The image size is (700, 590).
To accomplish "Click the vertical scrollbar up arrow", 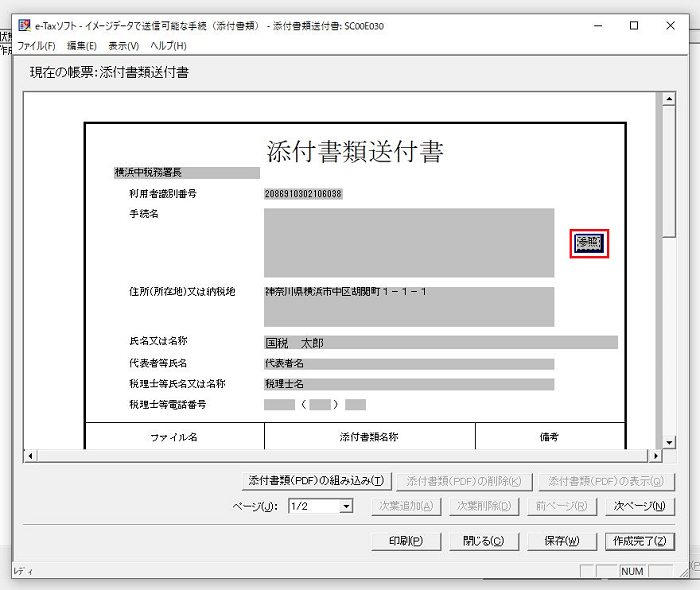I will click(x=668, y=99).
